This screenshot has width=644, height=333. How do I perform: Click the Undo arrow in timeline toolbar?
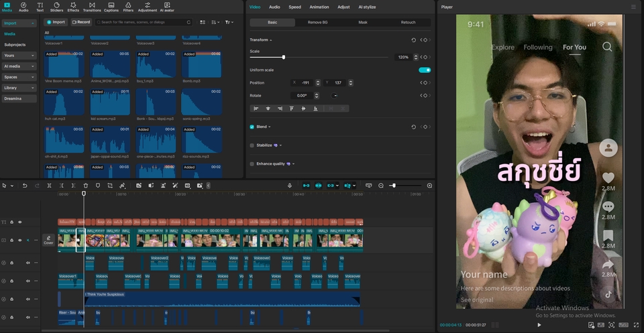[x=25, y=186]
